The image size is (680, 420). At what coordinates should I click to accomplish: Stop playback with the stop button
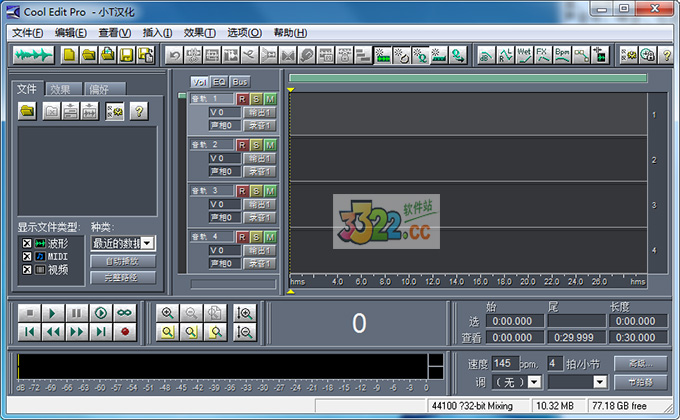pyautogui.click(x=29, y=313)
